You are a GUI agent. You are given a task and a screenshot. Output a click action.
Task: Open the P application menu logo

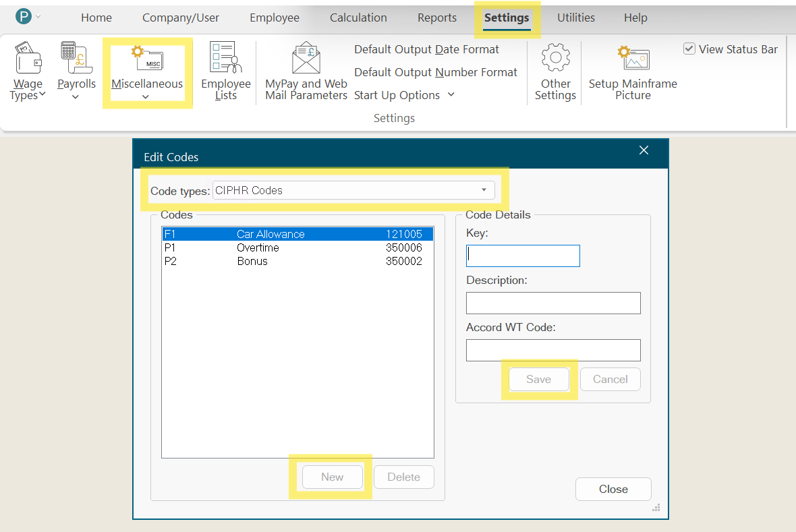tap(24, 17)
